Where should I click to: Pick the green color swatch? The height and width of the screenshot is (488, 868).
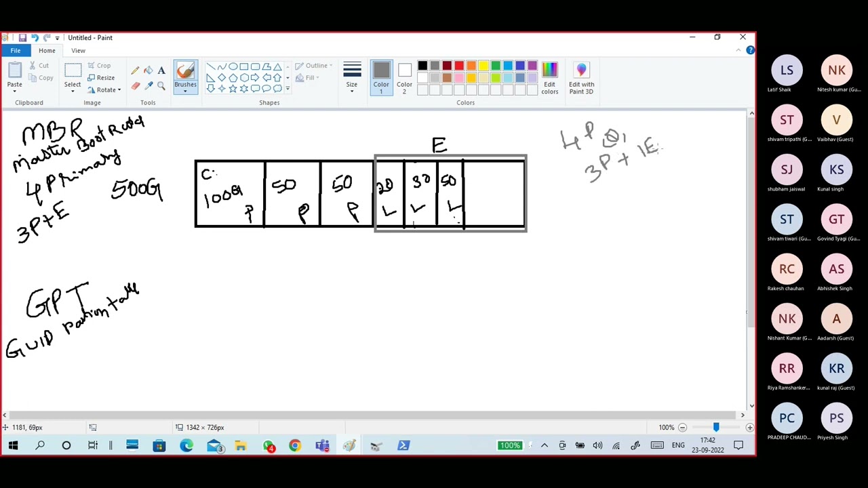click(x=496, y=66)
